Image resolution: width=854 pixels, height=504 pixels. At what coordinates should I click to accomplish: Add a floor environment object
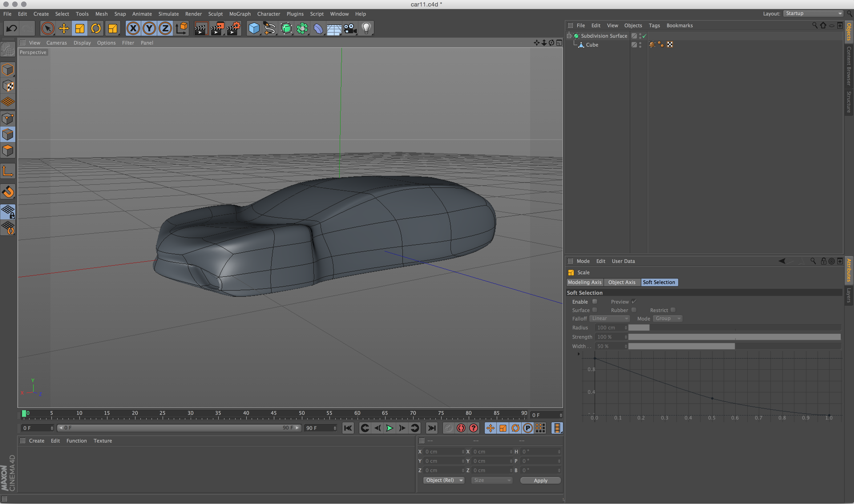[x=334, y=28]
